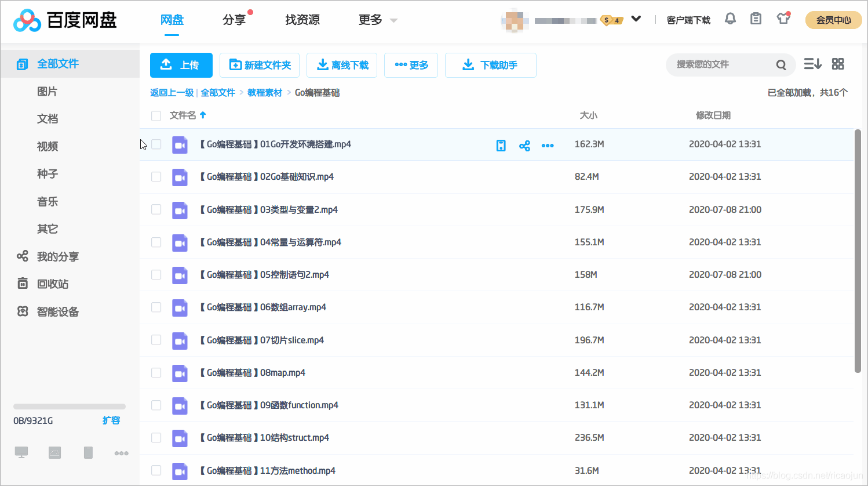Click the 返回上一级 link
The height and width of the screenshot is (486, 868).
pos(172,93)
